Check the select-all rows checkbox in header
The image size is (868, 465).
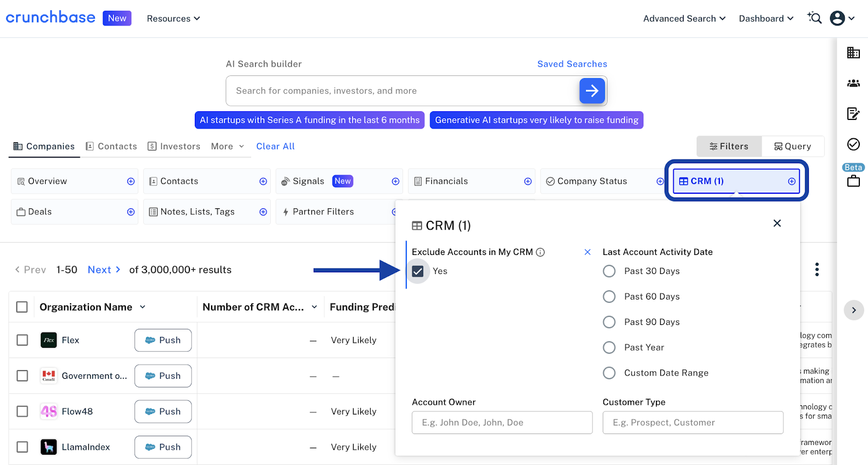(x=22, y=307)
